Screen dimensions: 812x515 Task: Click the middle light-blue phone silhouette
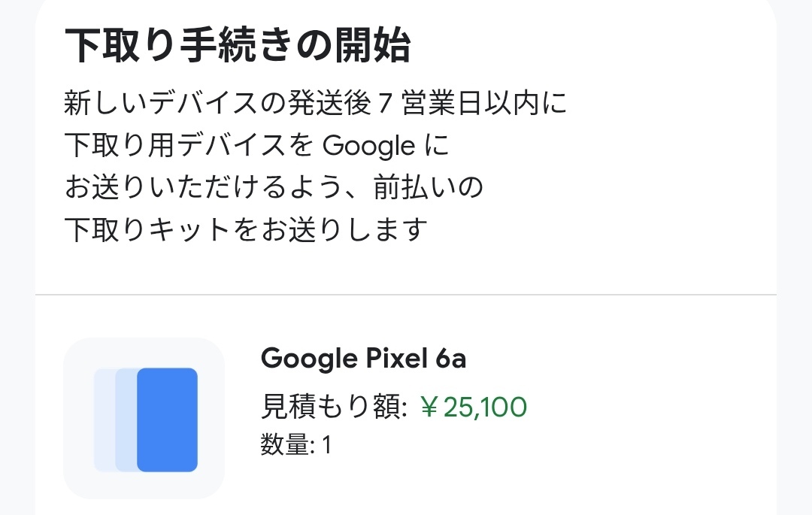[126, 420]
